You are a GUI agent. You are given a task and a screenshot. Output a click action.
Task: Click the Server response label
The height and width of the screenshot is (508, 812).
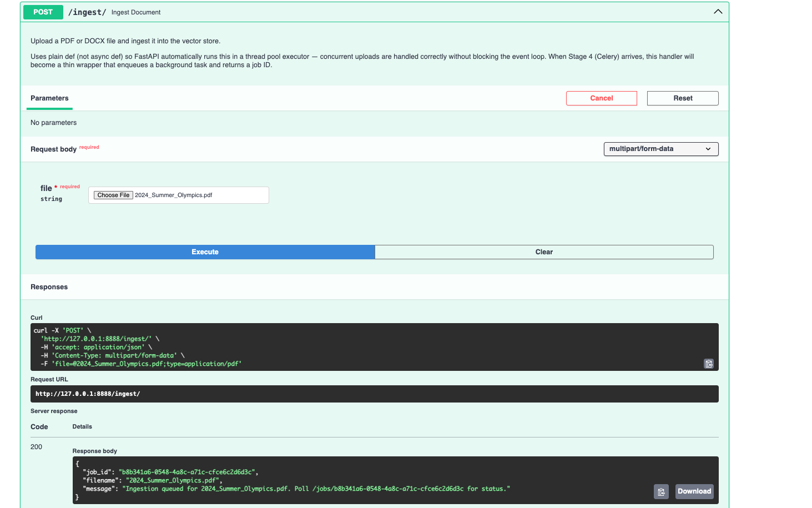point(54,411)
